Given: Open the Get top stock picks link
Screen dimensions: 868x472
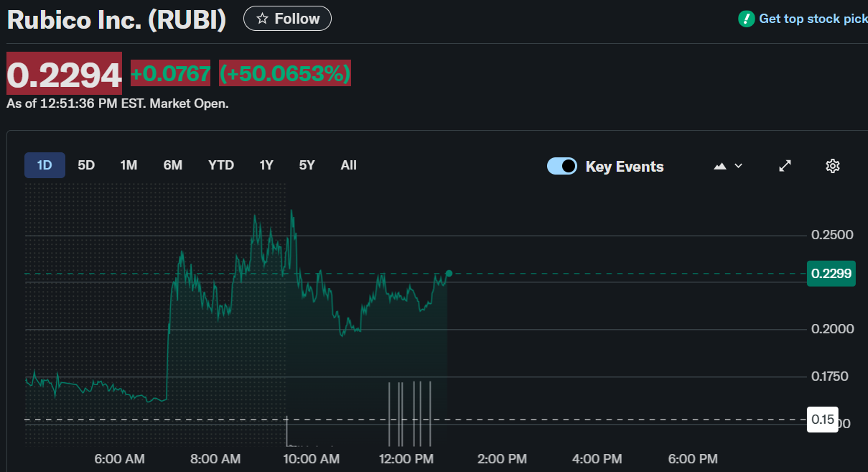Looking at the screenshot, I should pos(812,19).
